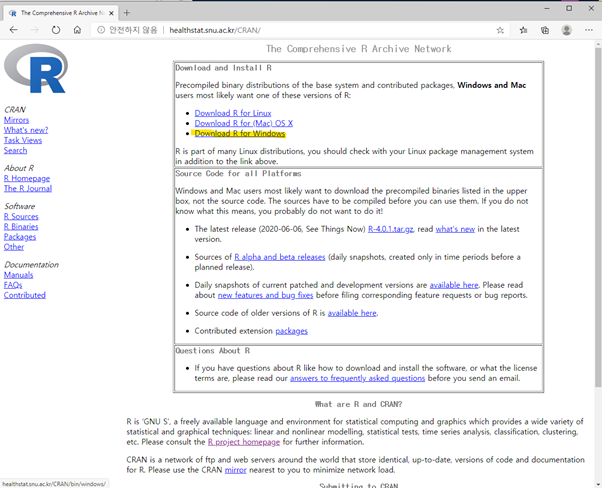Click the R logo image
The height and width of the screenshot is (488, 606).
point(36,68)
